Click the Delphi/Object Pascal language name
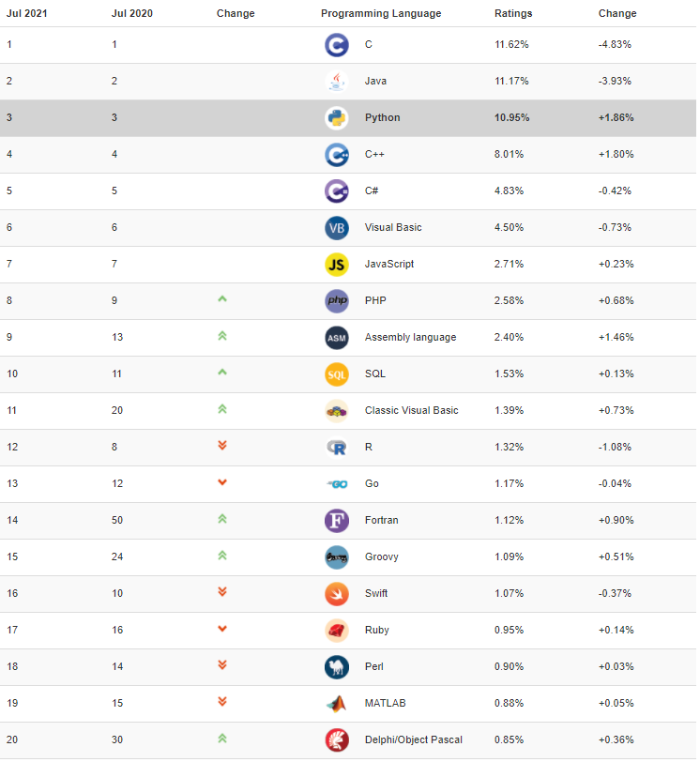Image resolution: width=700 pixels, height=762 pixels. click(x=413, y=740)
